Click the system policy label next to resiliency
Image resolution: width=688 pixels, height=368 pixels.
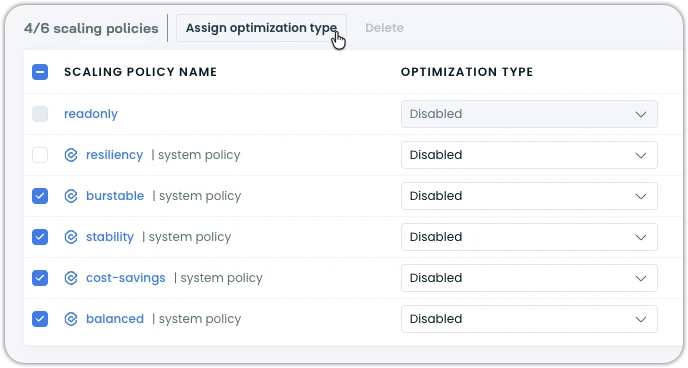point(199,155)
